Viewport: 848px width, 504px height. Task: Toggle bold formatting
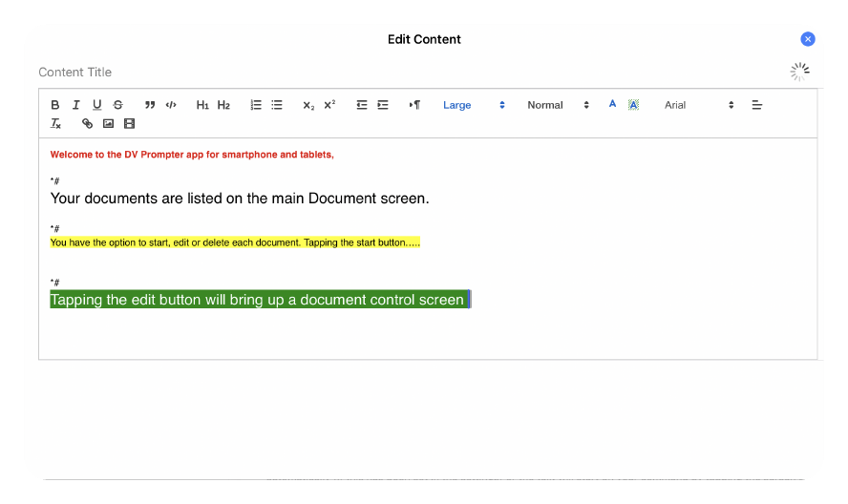pos(54,105)
